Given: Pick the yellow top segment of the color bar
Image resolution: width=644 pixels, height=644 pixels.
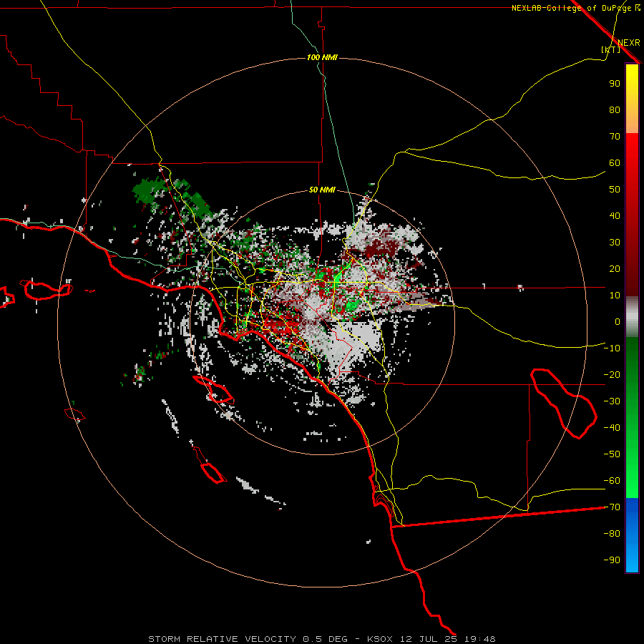Looking at the screenshot, I should [x=632, y=99].
